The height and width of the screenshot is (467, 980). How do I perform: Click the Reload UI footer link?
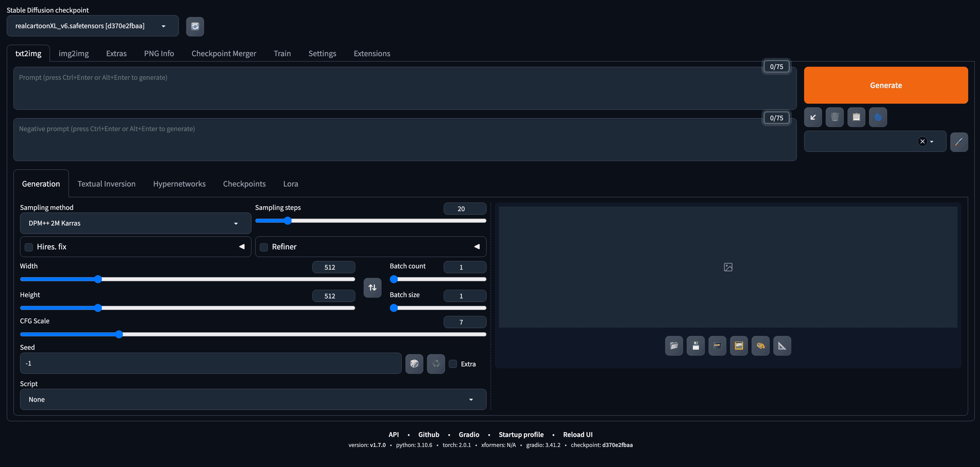click(577, 435)
